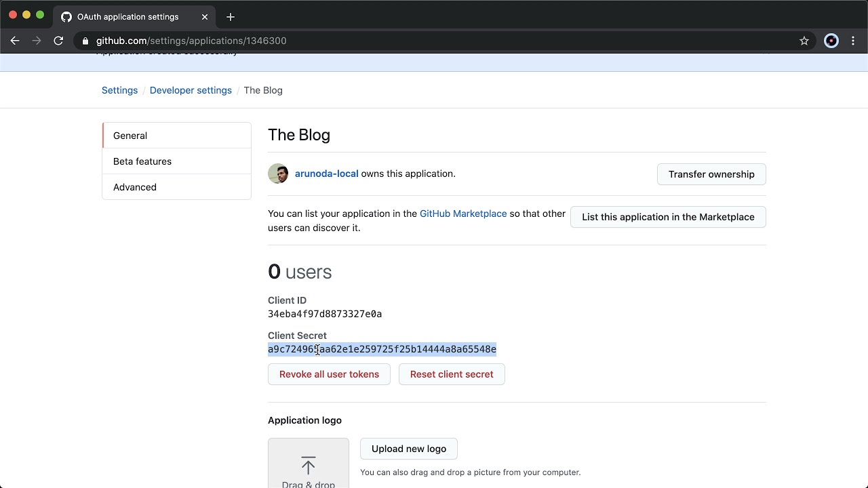Click The Blog page heading

point(299,135)
